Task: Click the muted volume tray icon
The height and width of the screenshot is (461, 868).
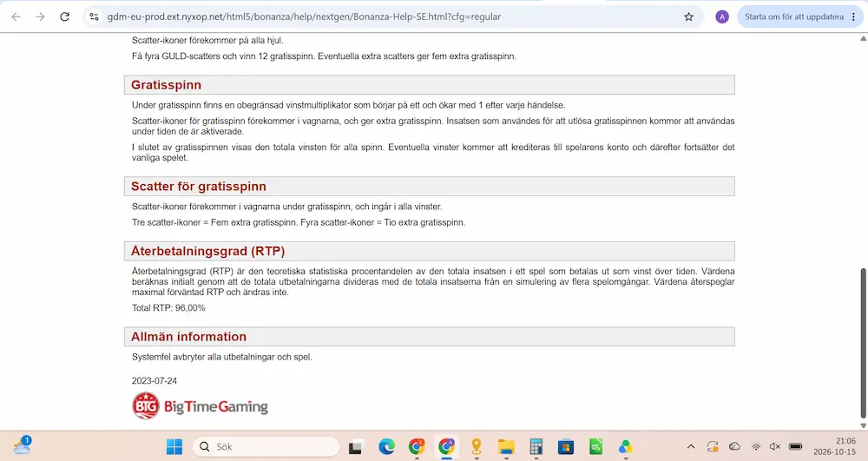Action: (775, 446)
